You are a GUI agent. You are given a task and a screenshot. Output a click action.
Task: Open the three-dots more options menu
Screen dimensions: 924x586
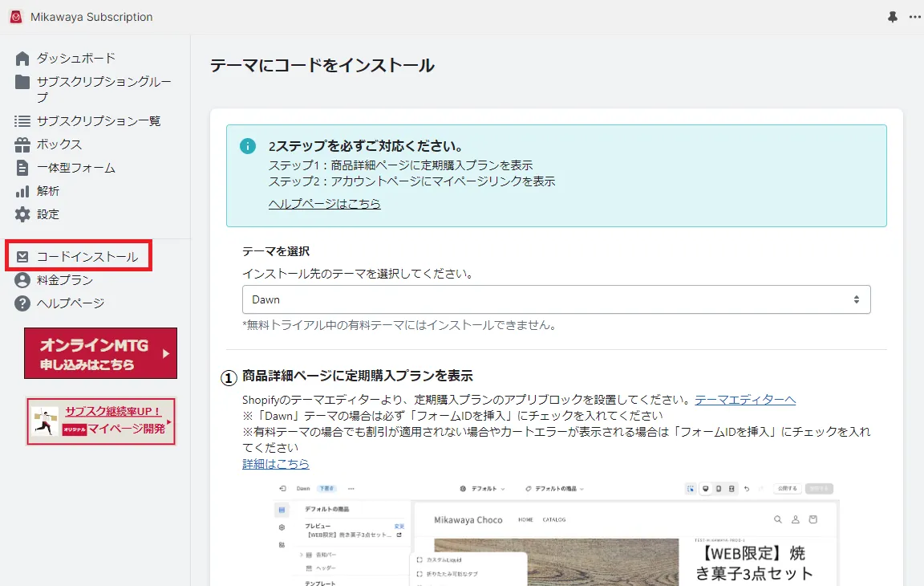click(914, 17)
